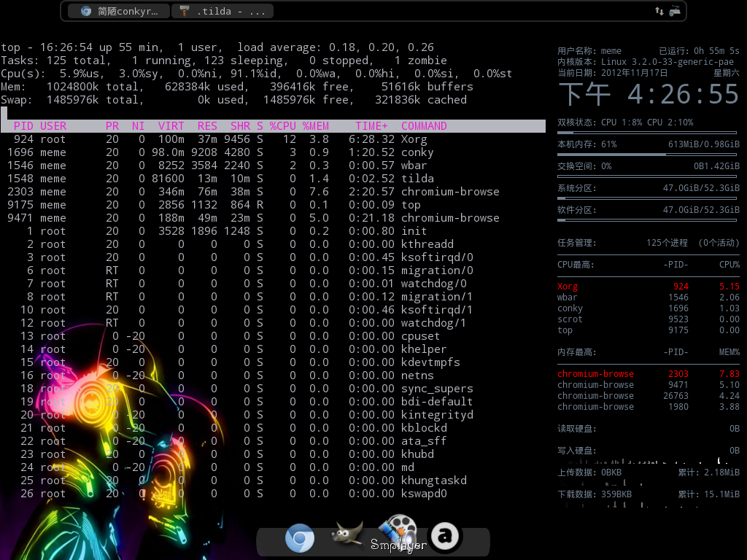The height and width of the screenshot is (560, 747).
Task: Click the load average values in top header
Action: tap(382, 47)
